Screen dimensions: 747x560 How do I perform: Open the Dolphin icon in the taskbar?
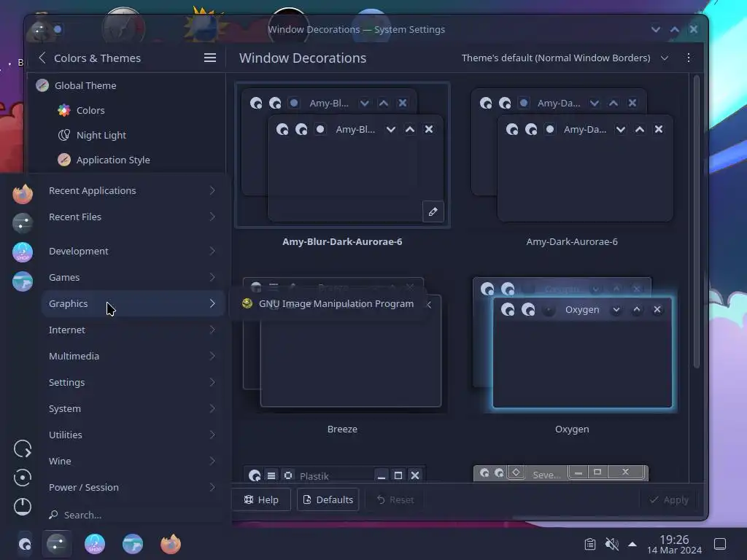click(133, 544)
